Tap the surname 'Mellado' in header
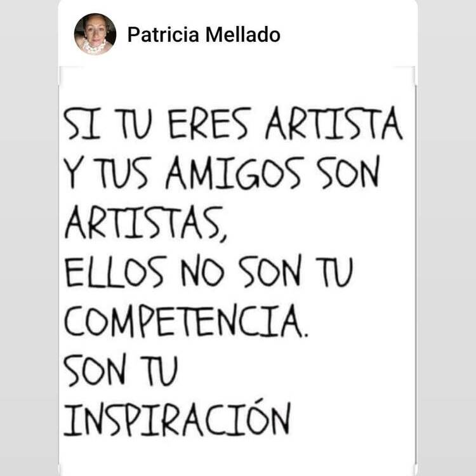476x476 pixels. (x=243, y=35)
